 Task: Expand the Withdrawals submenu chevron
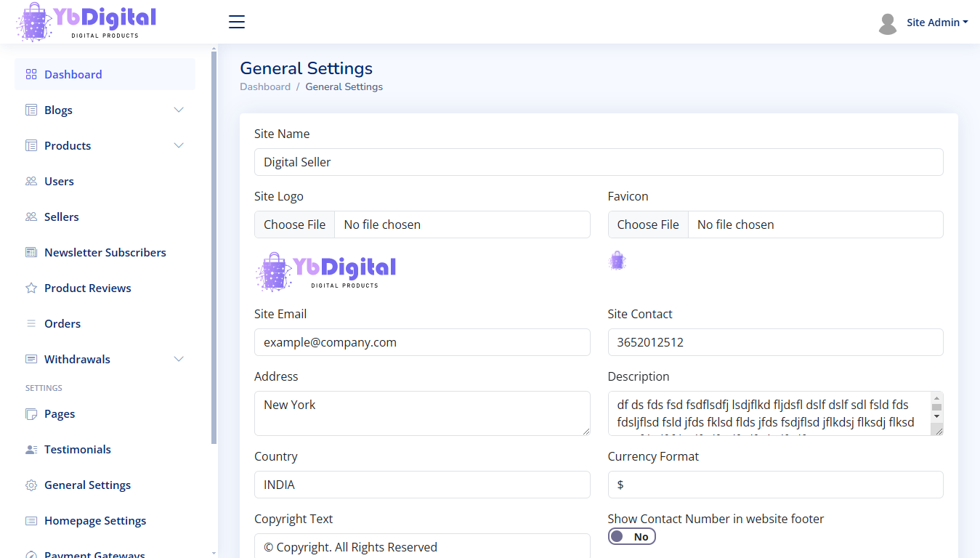point(179,360)
